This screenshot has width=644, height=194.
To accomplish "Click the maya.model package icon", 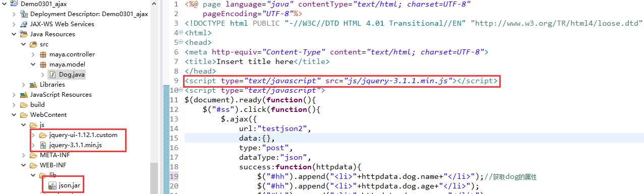I will pyautogui.click(x=43, y=64).
